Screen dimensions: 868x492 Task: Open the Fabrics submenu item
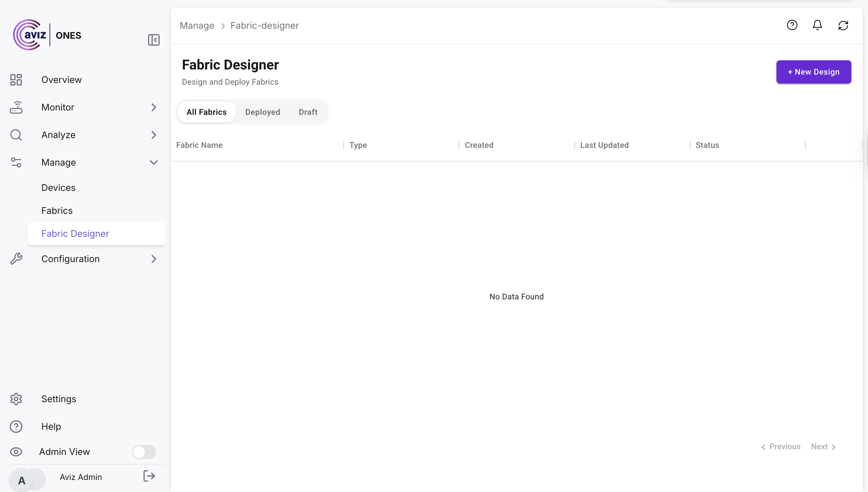(x=57, y=210)
